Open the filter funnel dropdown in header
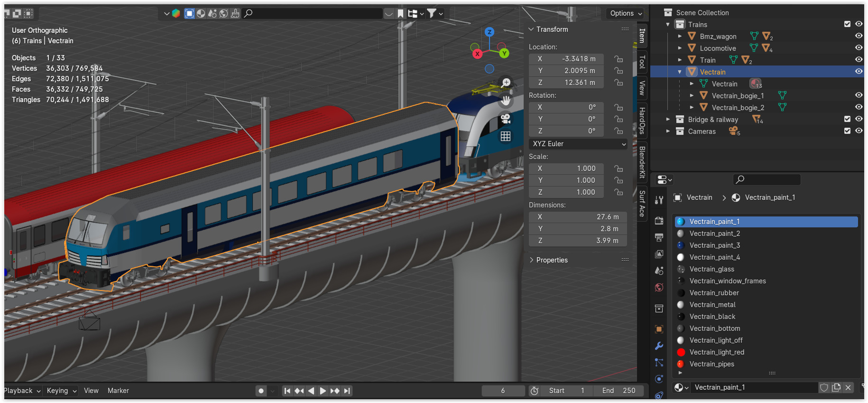868x403 pixels. (434, 13)
